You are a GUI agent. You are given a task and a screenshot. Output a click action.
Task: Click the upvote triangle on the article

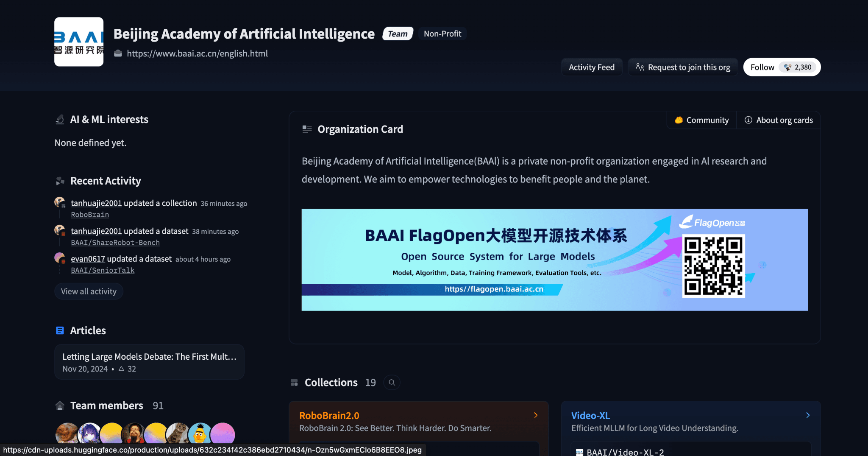click(121, 369)
